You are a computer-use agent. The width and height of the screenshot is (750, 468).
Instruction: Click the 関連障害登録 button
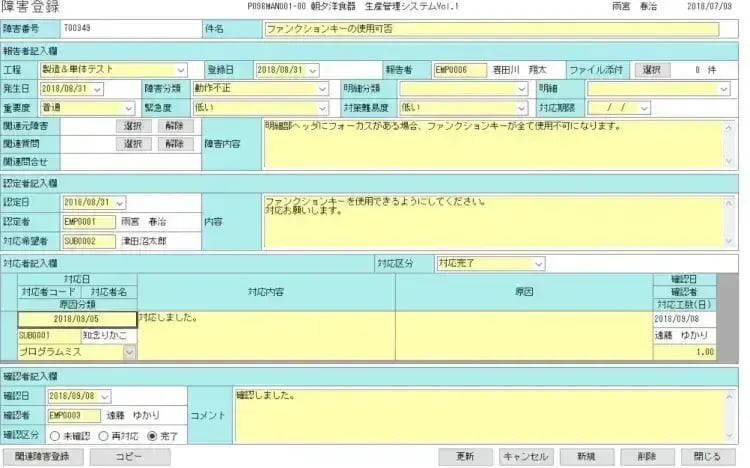click(41, 457)
